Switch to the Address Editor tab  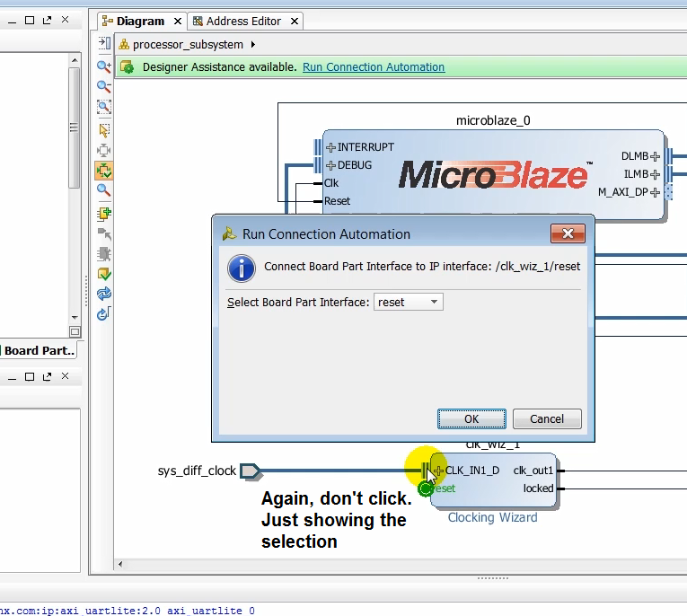(x=243, y=21)
